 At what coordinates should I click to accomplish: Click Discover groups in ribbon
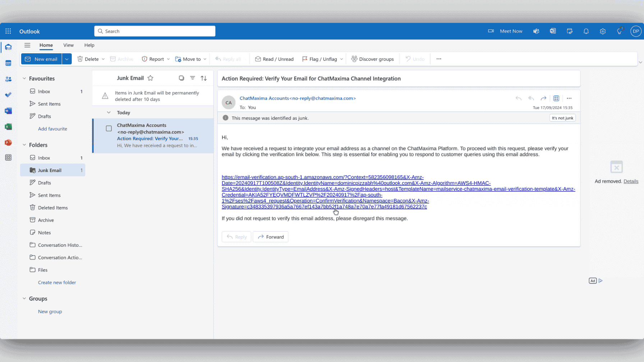pos(372,59)
